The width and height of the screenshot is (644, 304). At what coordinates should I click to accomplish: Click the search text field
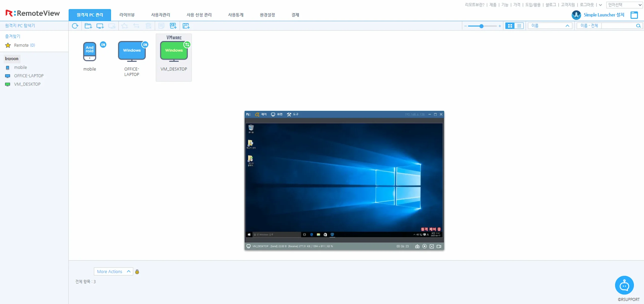[618, 26]
